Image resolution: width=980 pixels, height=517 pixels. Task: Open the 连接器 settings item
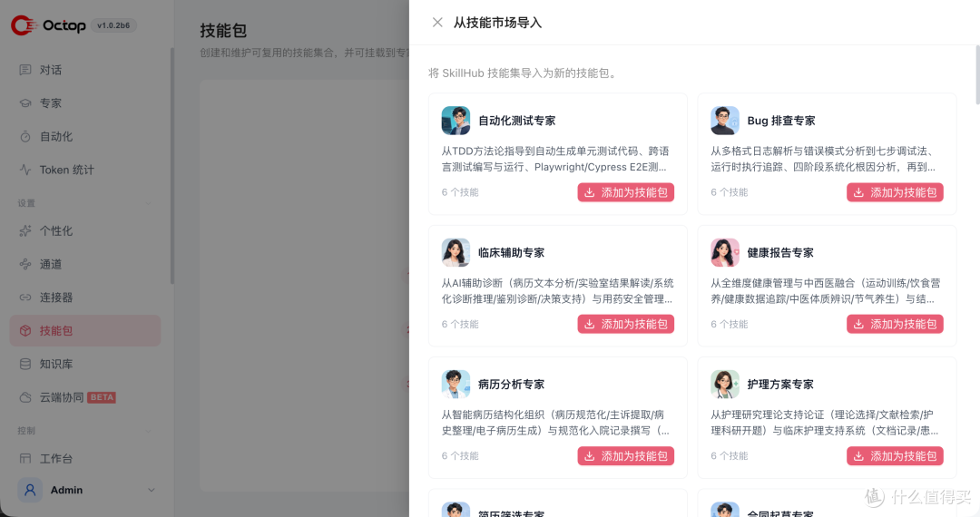[85, 298]
